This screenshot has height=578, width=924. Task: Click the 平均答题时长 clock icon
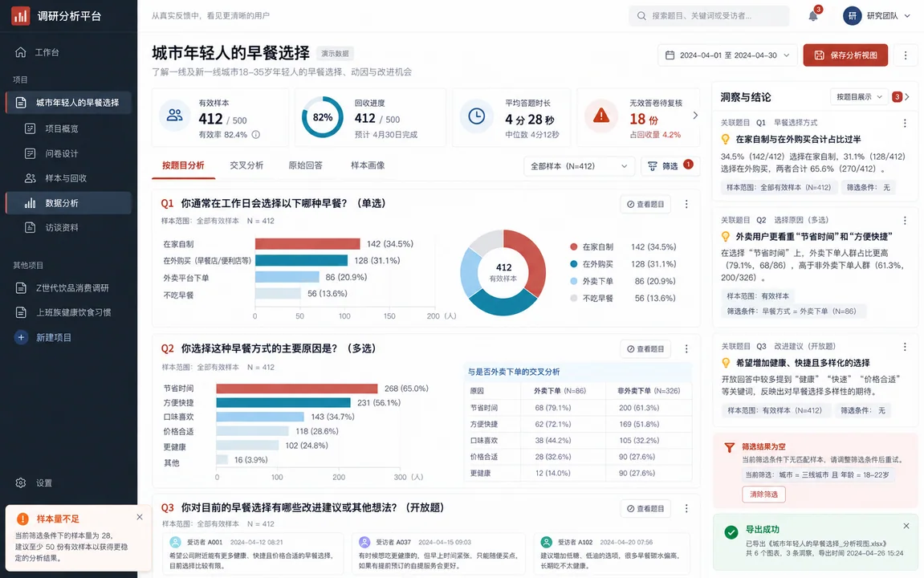477,116
